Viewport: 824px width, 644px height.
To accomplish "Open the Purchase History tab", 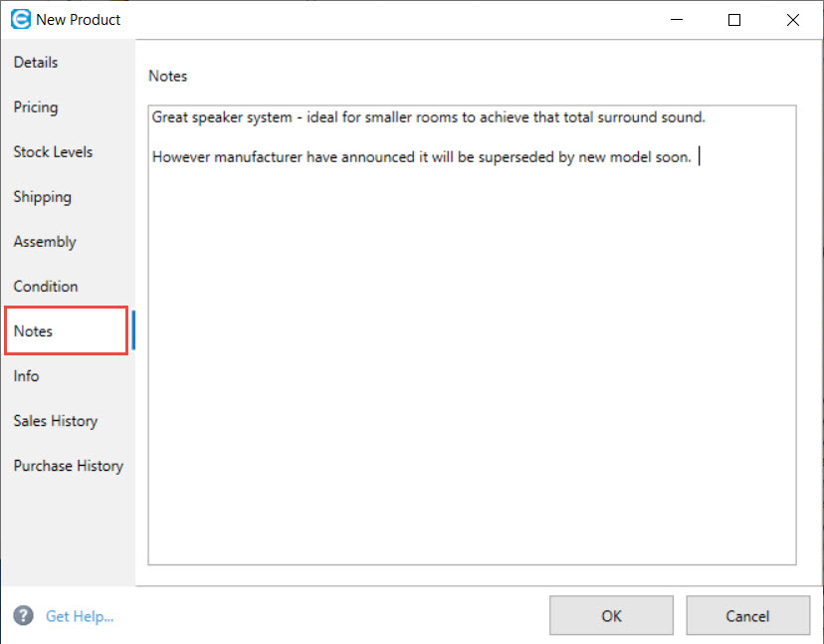I will (68, 466).
